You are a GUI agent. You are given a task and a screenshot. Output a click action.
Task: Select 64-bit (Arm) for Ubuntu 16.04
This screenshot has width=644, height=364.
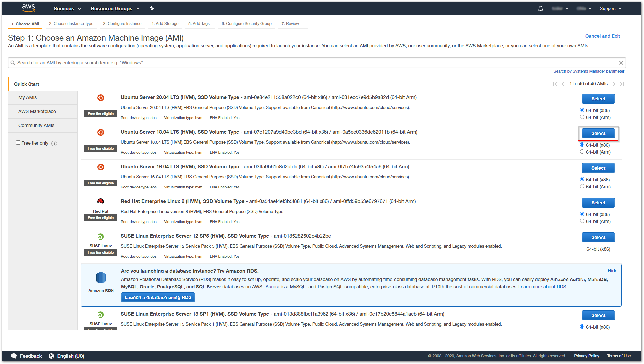point(582,186)
